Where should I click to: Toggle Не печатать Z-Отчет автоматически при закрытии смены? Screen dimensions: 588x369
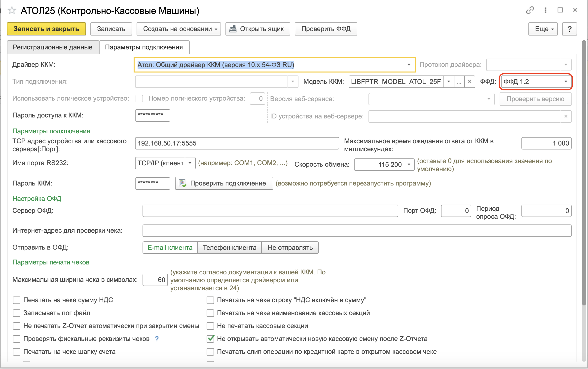pyautogui.click(x=17, y=326)
